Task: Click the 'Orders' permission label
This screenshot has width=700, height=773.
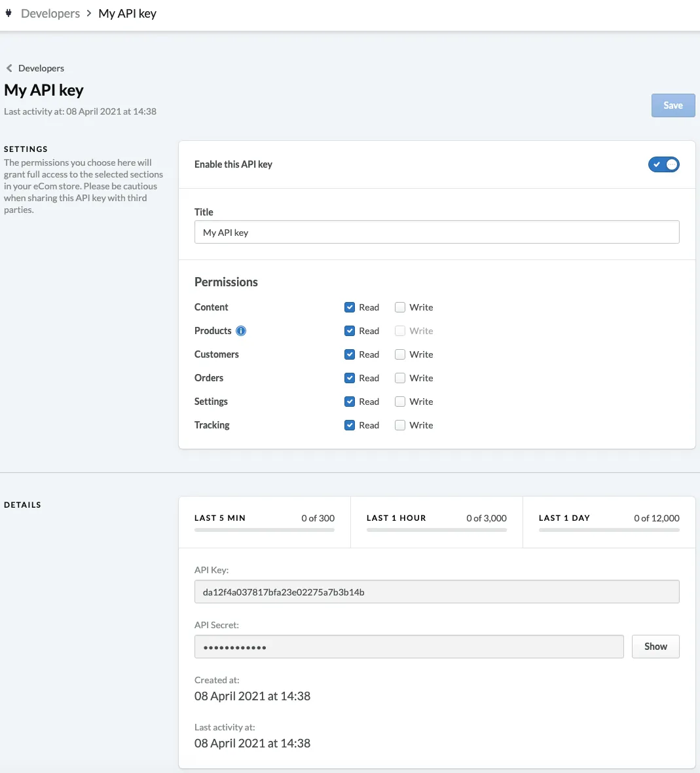Action: tap(209, 378)
